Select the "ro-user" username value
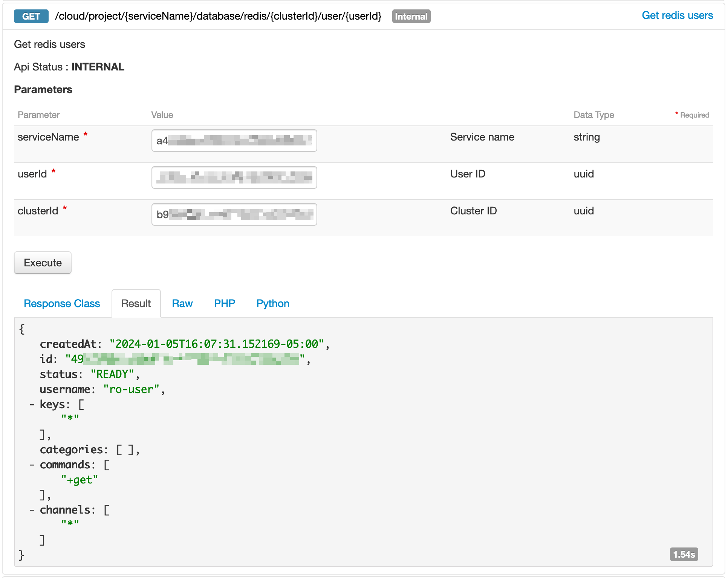The height and width of the screenshot is (578, 728). [132, 389]
